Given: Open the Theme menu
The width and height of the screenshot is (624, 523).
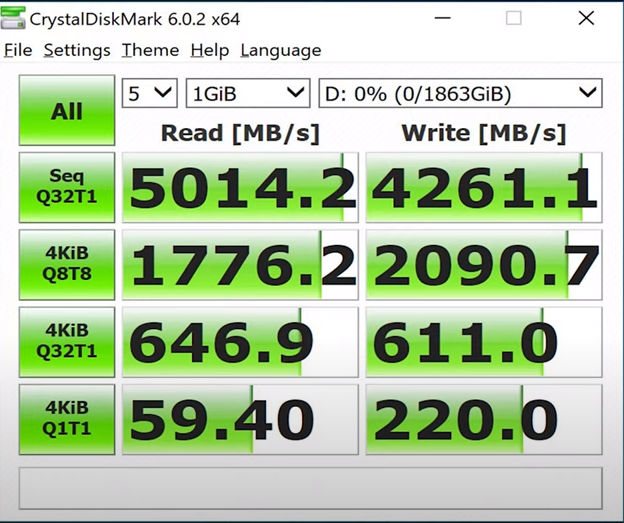Looking at the screenshot, I should (150, 51).
